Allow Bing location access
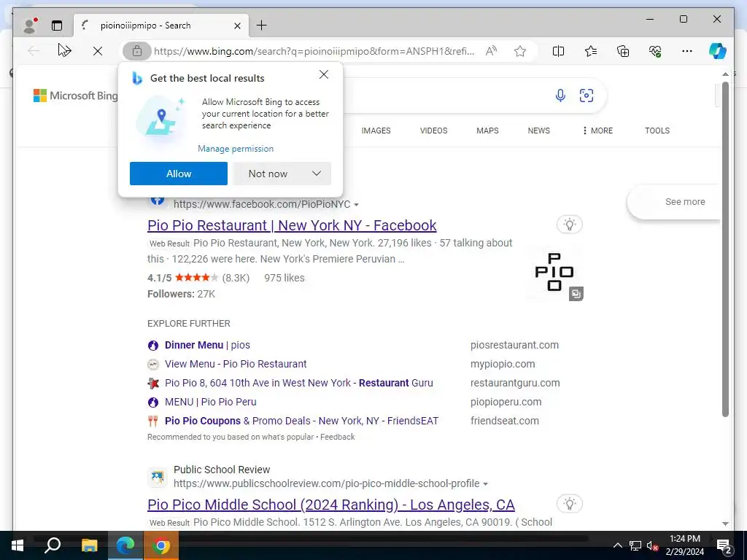The height and width of the screenshot is (560, 747). coord(179,174)
